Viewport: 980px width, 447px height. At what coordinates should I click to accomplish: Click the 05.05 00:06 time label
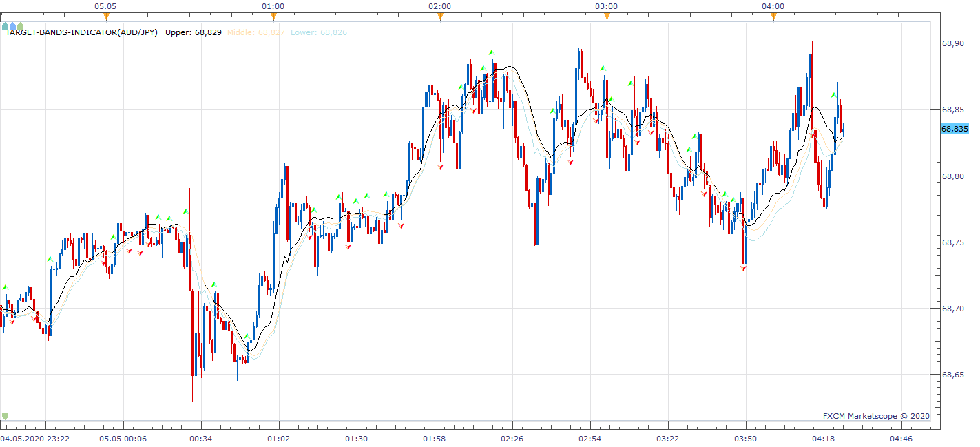123,439
